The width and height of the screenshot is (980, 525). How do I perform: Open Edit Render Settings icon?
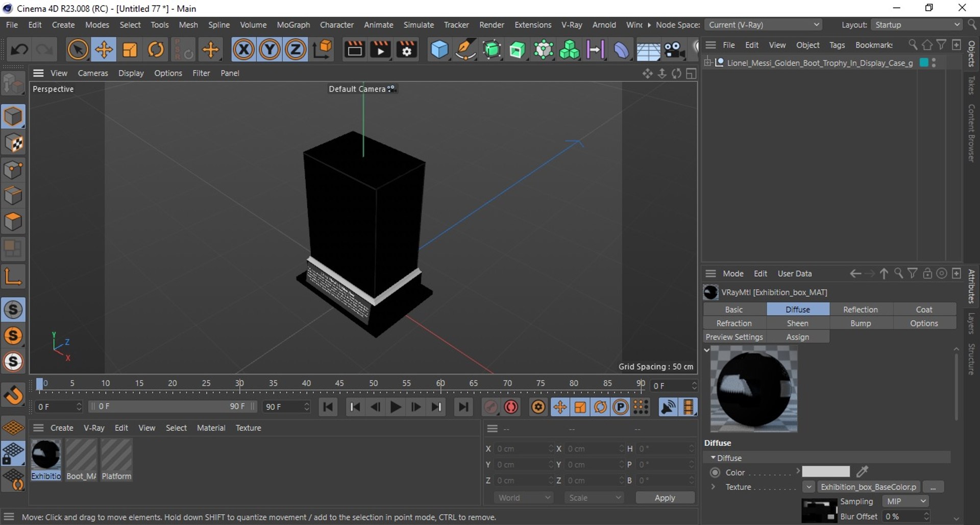point(407,50)
